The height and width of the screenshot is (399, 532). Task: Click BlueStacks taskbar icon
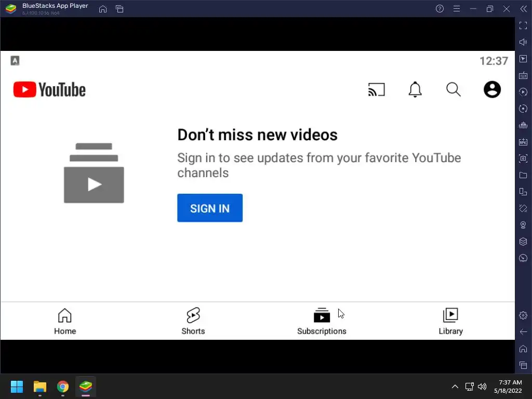click(86, 387)
